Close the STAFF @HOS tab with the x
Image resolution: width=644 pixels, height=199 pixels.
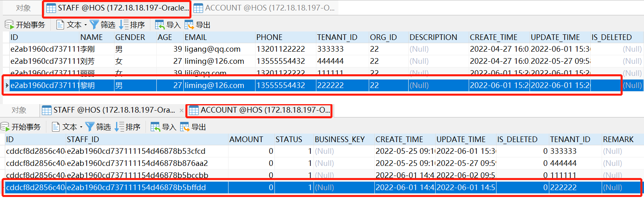(181, 110)
